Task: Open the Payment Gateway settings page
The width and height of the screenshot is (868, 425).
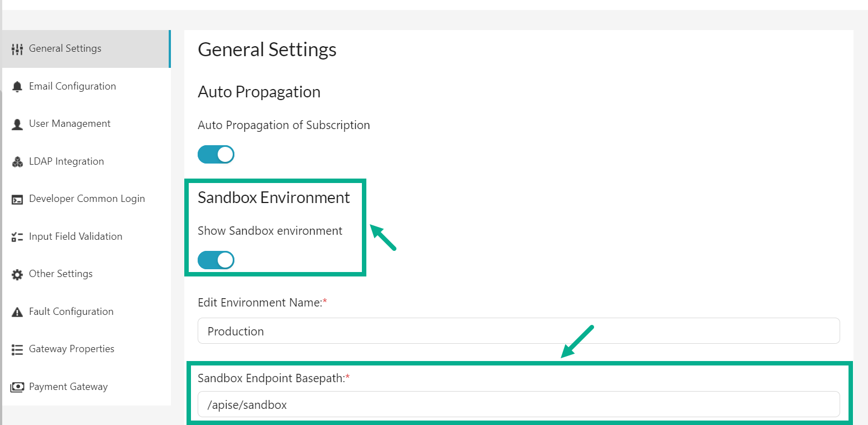Action: [67, 386]
